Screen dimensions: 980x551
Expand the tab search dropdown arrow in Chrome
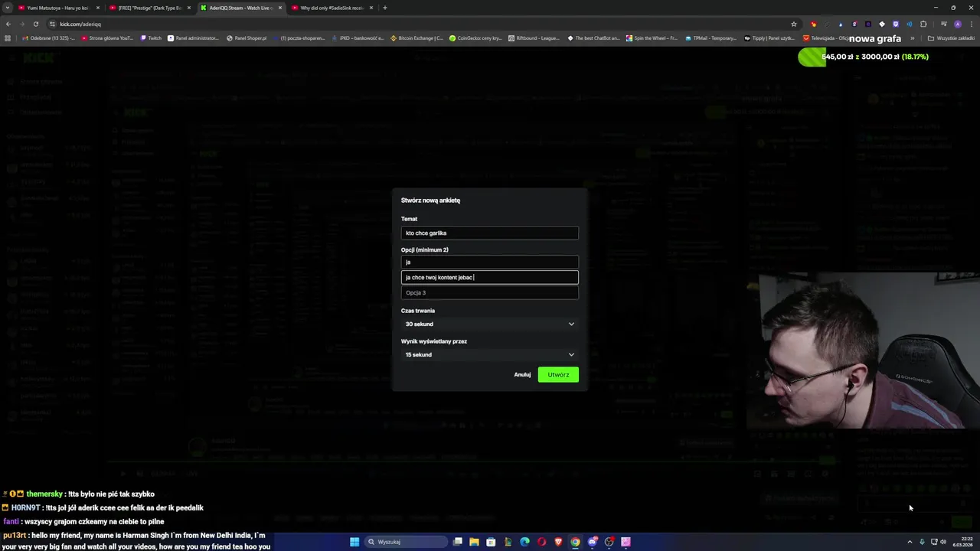coord(8,8)
